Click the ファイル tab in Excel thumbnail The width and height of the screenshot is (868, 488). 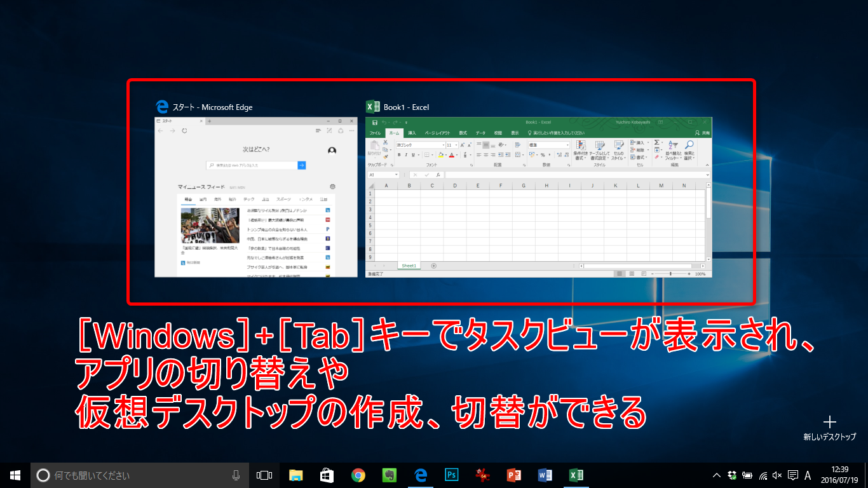pos(376,133)
